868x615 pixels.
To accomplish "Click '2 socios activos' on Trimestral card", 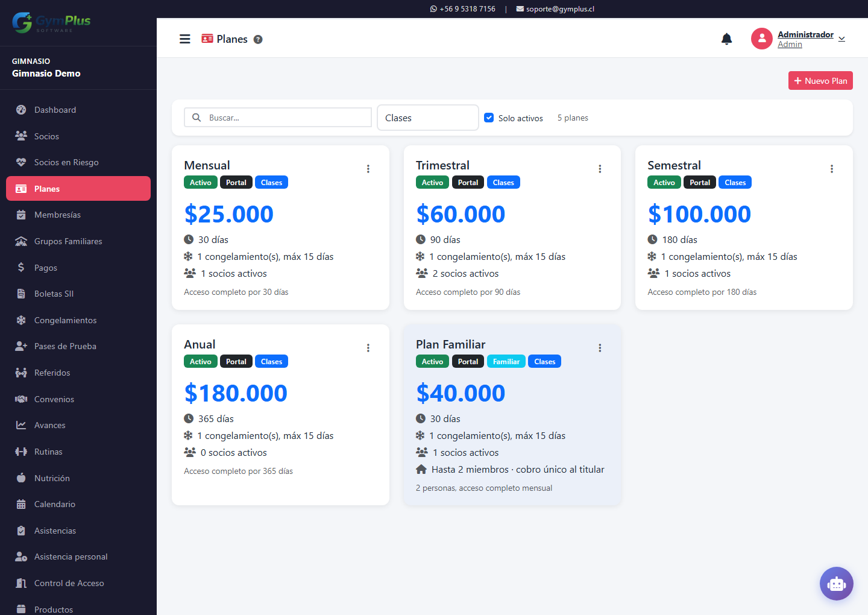I will tap(465, 273).
